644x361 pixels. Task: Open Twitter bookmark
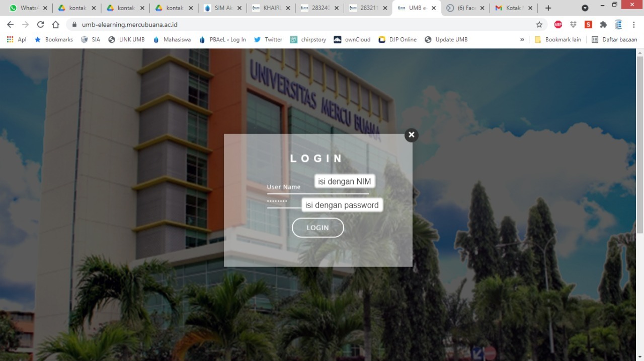[x=268, y=39]
